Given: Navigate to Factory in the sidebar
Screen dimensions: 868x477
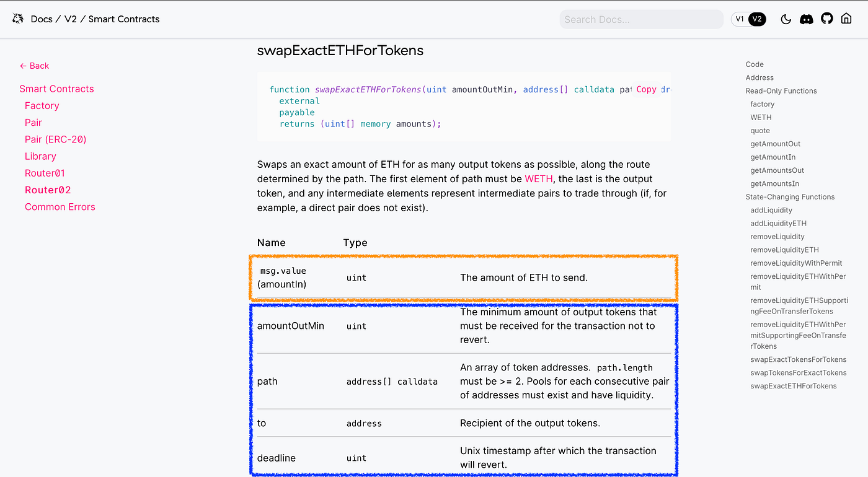Looking at the screenshot, I should [x=42, y=105].
